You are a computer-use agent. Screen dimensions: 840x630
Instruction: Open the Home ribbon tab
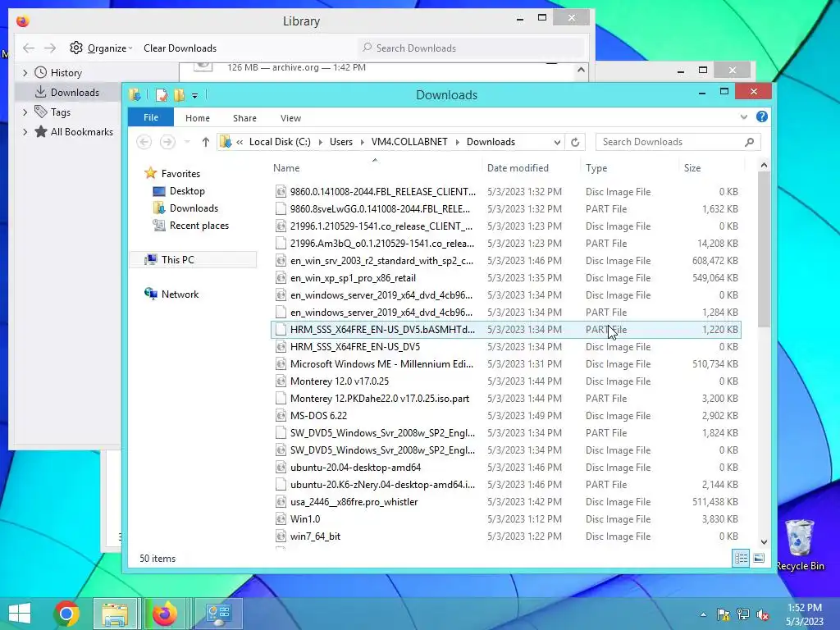point(197,118)
